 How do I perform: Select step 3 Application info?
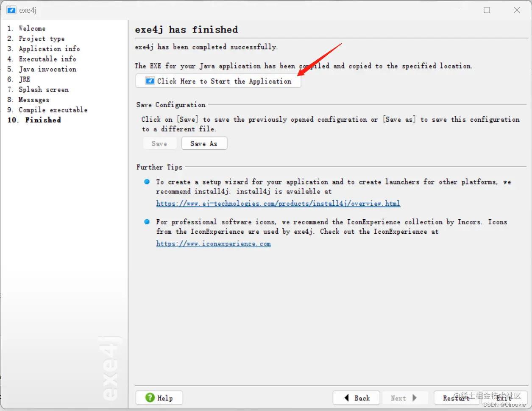(44, 49)
